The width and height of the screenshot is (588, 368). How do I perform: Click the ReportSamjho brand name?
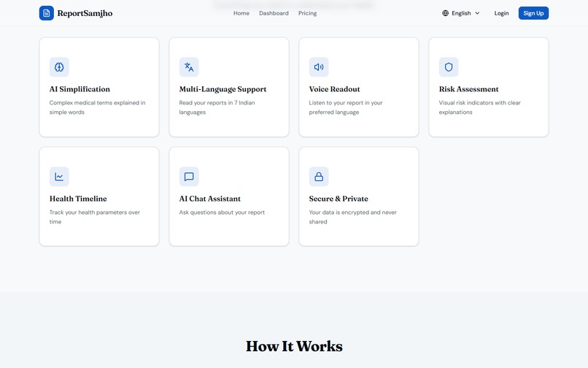tap(85, 13)
